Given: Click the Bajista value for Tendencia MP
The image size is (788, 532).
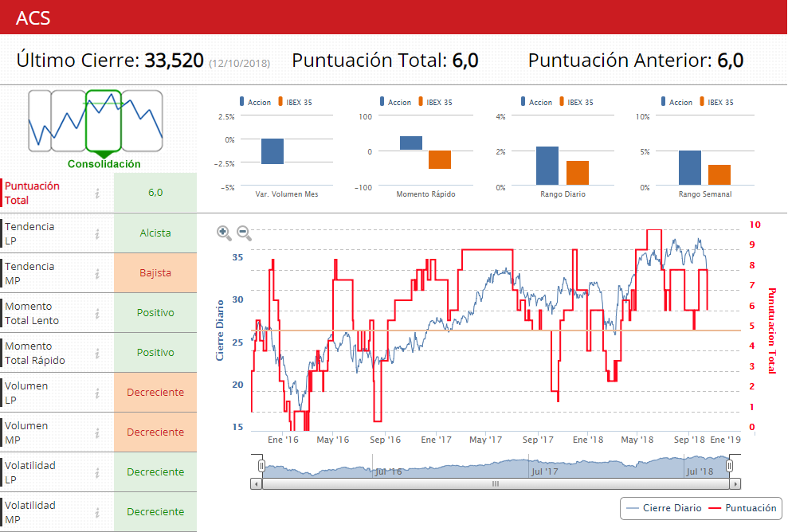Looking at the screenshot, I should [155, 273].
